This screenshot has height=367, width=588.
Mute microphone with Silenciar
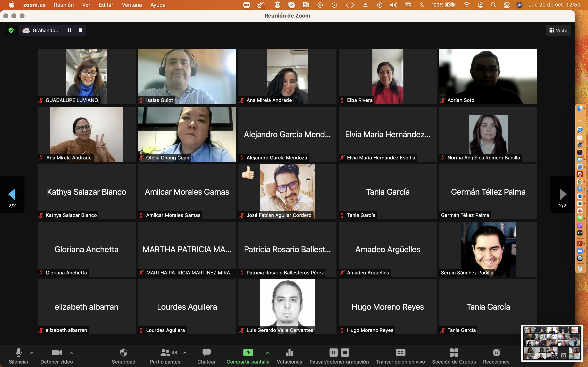point(19,353)
